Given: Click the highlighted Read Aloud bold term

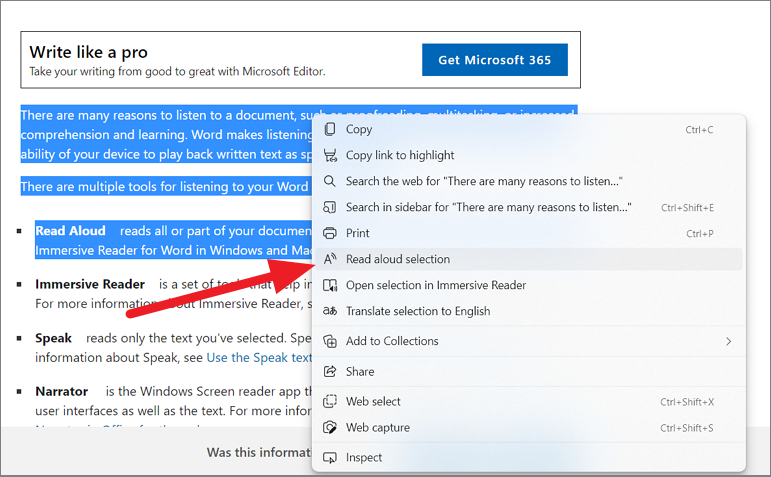Looking at the screenshot, I should pos(70,231).
